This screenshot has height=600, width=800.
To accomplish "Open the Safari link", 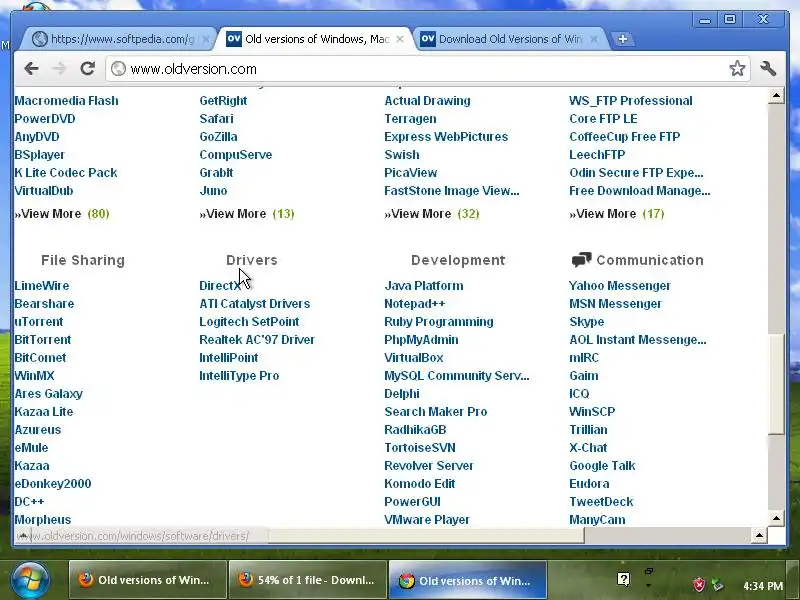I will 216,119.
